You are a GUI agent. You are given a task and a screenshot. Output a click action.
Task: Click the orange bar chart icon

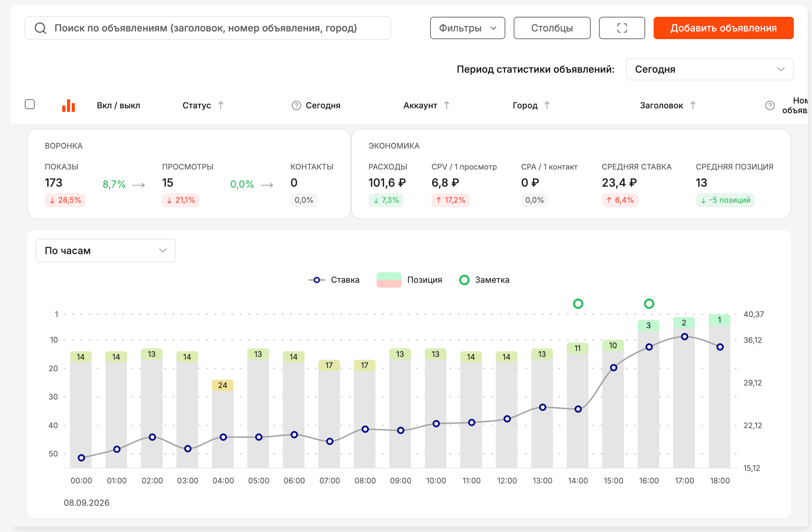tap(69, 106)
